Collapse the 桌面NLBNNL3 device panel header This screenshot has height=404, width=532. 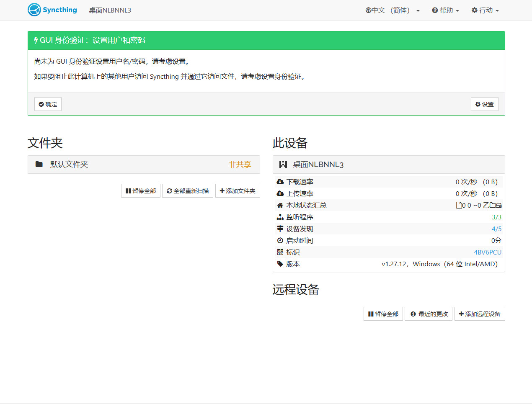point(389,165)
